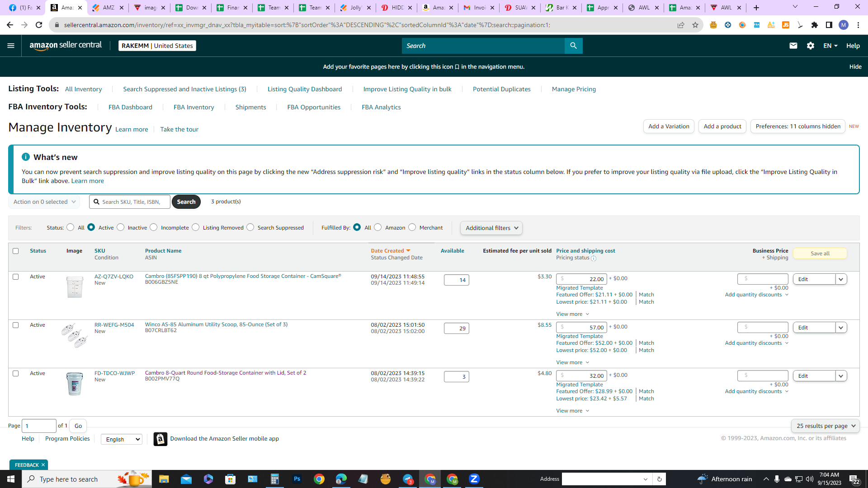Open the English language selector in footer
The width and height of the screenshot is (868, 488).
122,439
